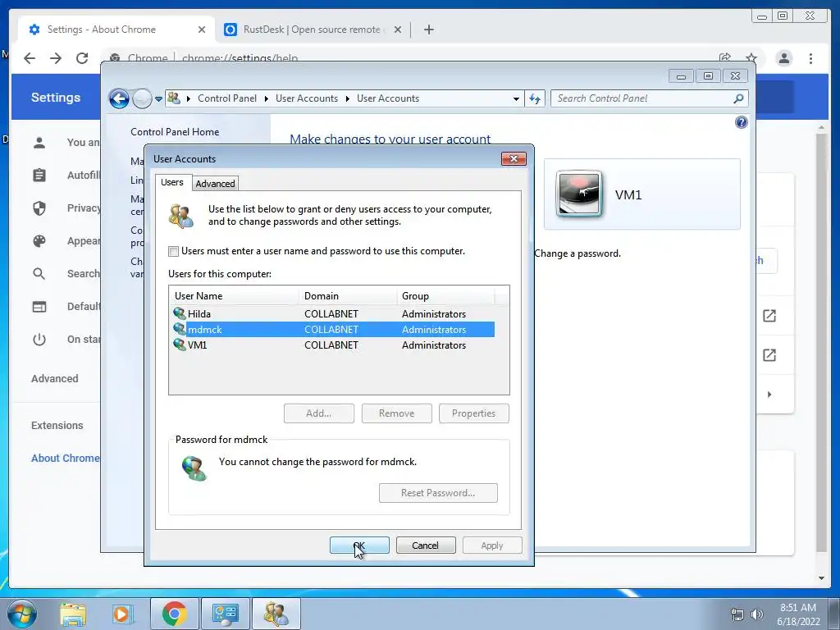Open Autofill clipboard icon in Chrome Settings
Viewport: 840px width, 630px height.
[x=39, y=176]
